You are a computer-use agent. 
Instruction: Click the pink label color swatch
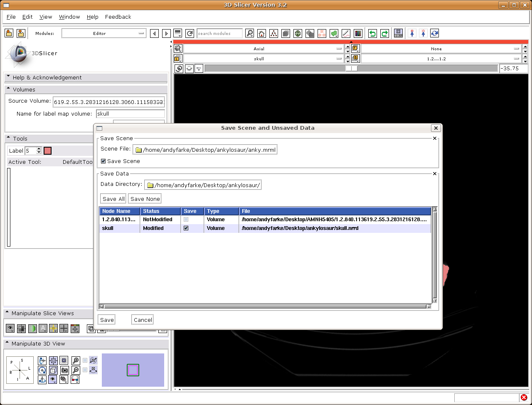pos(47,151)
